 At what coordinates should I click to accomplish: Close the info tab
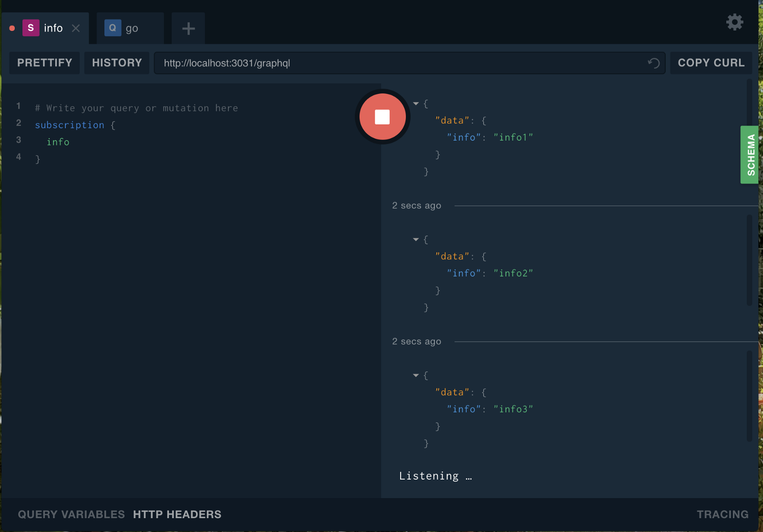pos(76,28)
